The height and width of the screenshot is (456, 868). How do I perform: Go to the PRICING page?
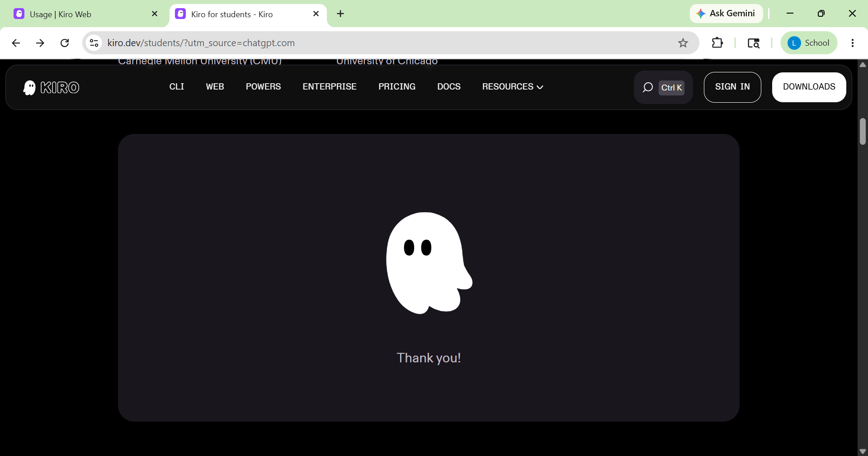coord(396,86)
